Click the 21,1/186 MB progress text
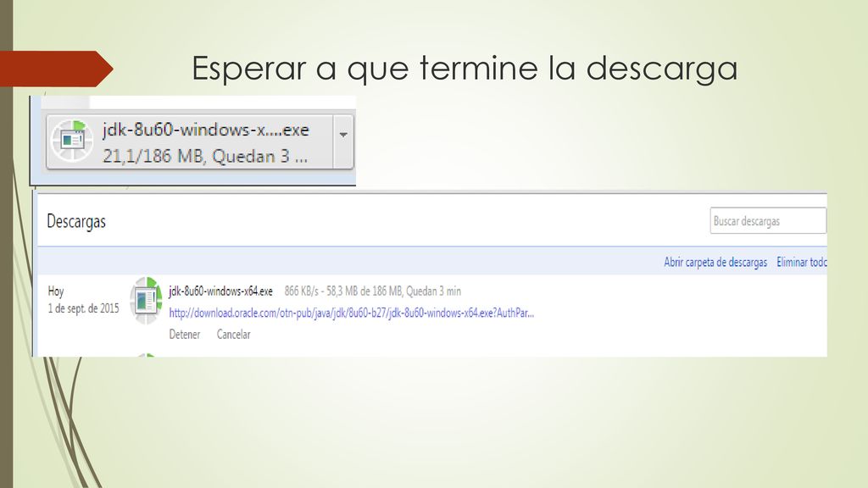 point(205,157)
